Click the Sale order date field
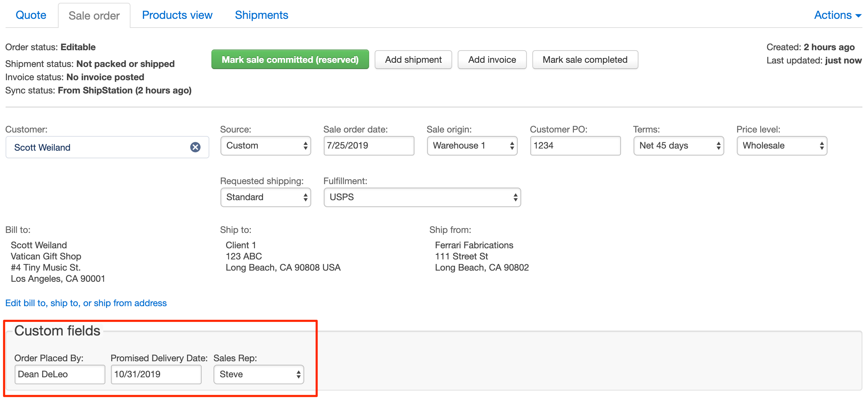Screen dimensions: 868x401 tap(369, 146)
